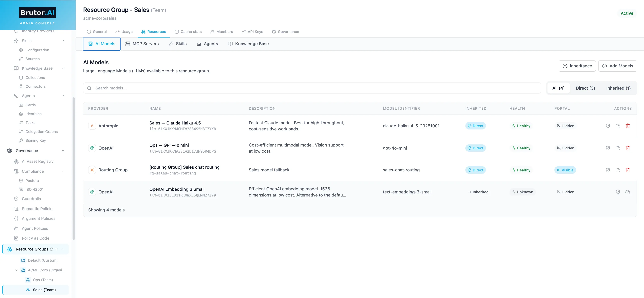Screen dimensions: 644x298
Task: Focus the Search models field
Action: [312, 88]
